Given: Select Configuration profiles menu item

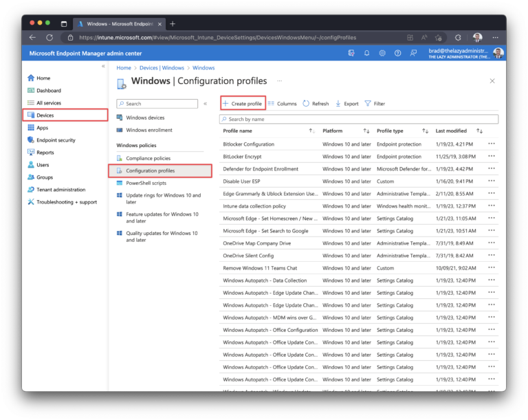Looking at the screenshot, I should (x=160, y=170).
